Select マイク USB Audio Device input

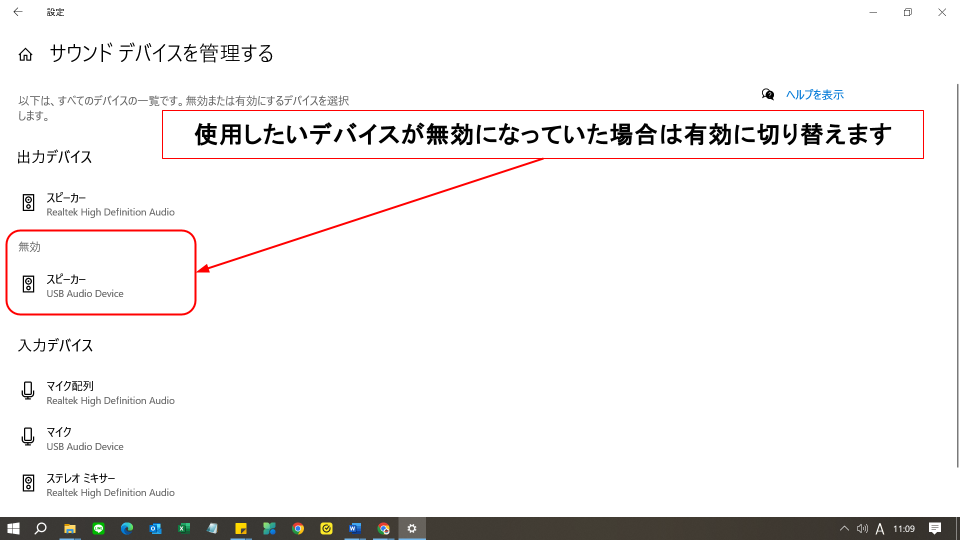click(85, 438)
